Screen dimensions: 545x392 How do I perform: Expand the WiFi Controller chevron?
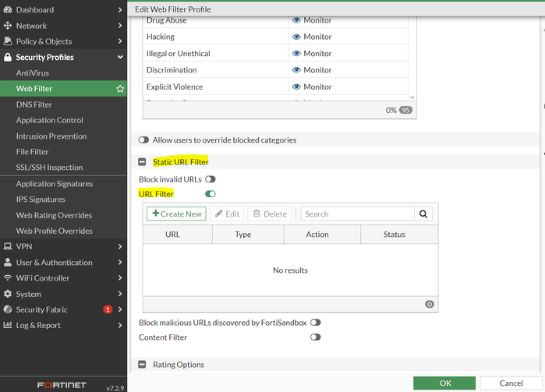click(120, 278)
